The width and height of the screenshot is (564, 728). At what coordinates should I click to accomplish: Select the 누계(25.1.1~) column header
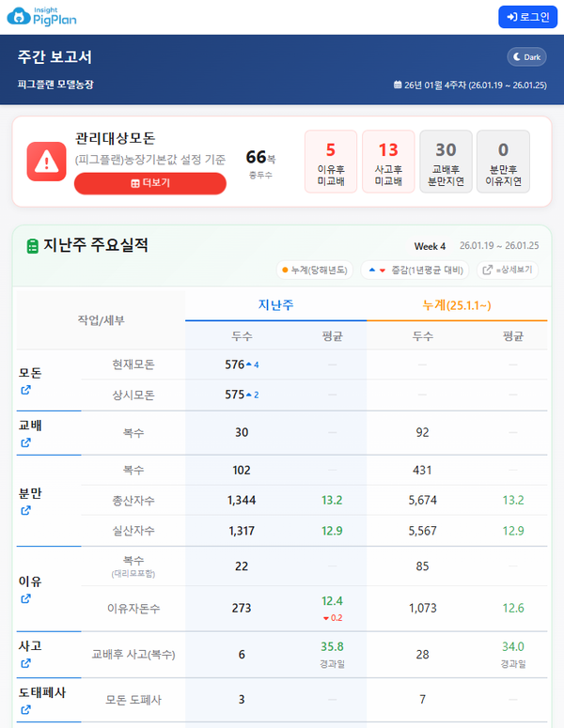(x=457, y=305)
